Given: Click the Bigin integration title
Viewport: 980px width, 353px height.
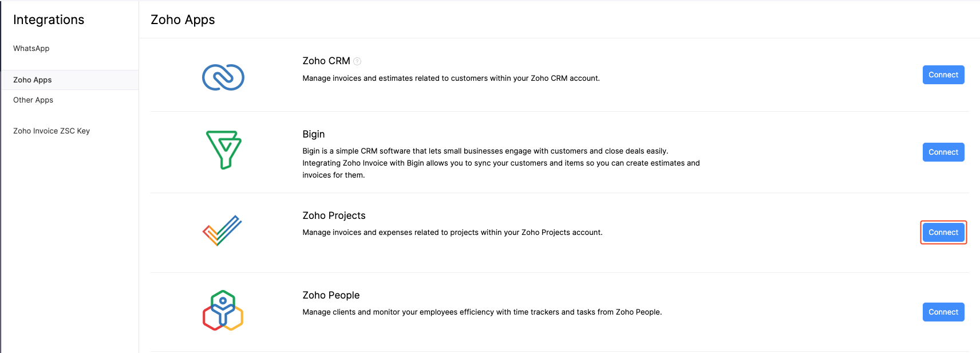Looking at the screenshot, I should pyautogui.click(x=313, y=134).
